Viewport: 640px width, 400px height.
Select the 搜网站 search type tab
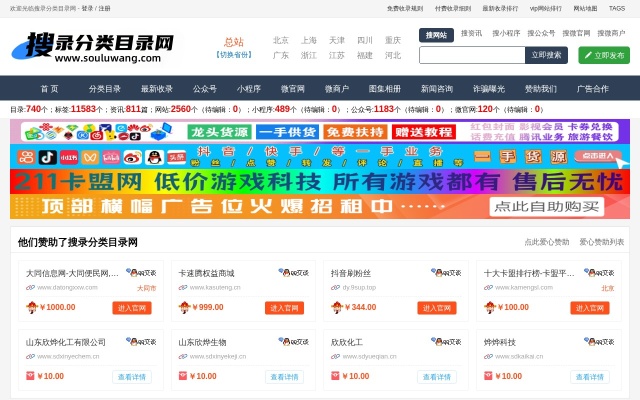[x=436, y=34]
